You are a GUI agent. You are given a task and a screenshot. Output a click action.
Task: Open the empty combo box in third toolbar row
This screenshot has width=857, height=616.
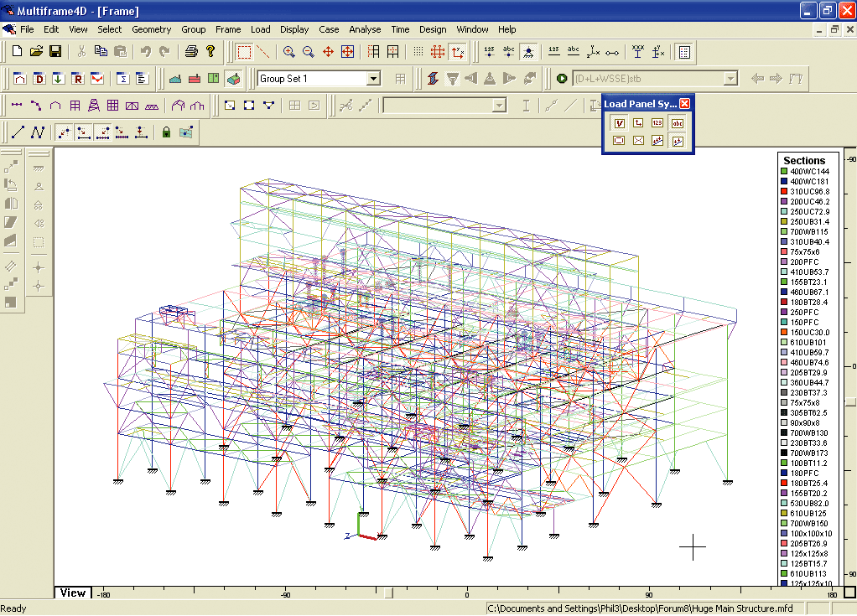tap(500, 106)
